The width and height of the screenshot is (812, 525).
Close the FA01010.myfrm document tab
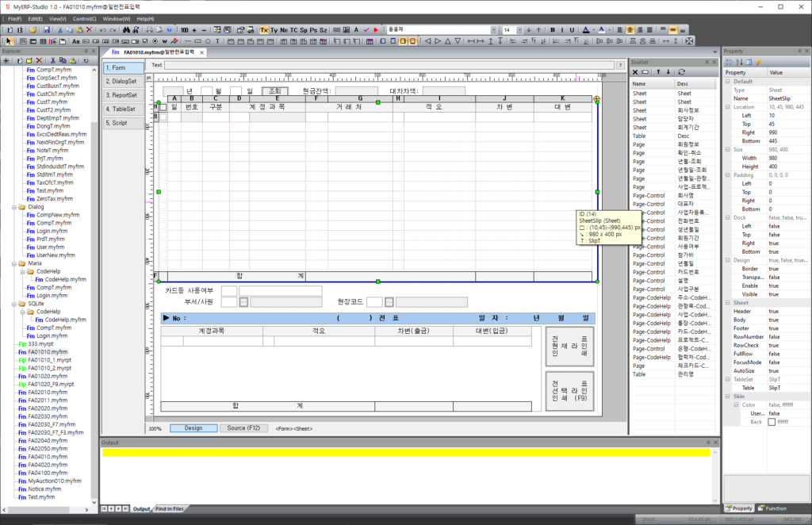point(202,52)
